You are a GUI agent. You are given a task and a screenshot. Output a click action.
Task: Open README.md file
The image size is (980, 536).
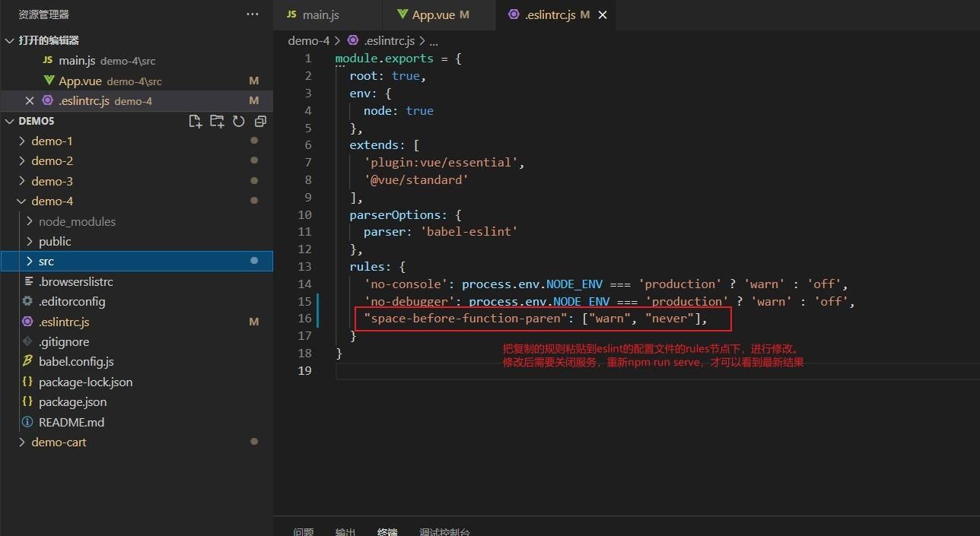[72, 422]
